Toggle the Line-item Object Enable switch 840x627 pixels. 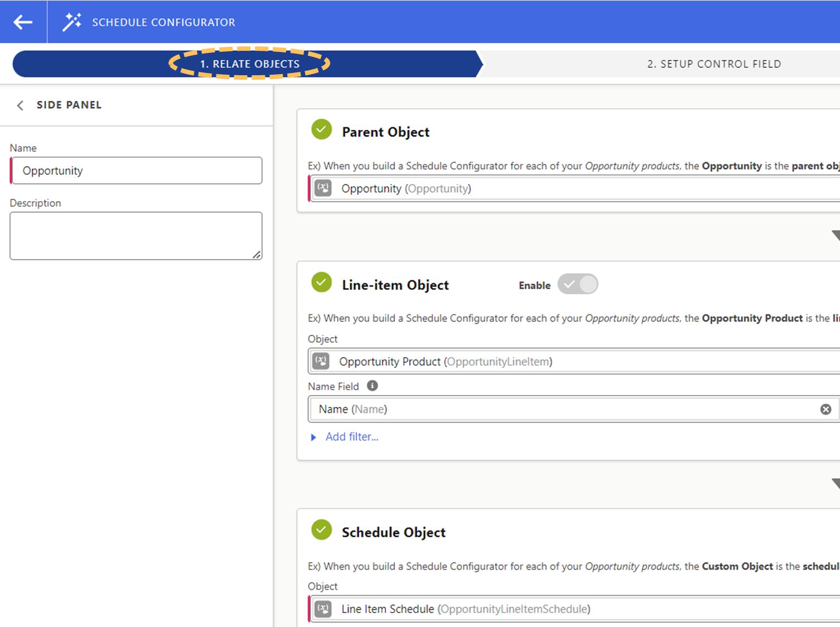[x=577, y=284]
